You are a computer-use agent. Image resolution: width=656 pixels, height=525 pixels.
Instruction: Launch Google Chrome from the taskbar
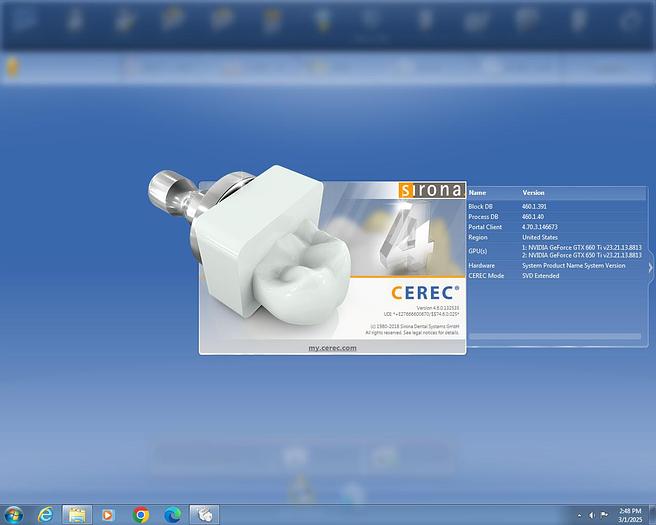pos(141,515)
